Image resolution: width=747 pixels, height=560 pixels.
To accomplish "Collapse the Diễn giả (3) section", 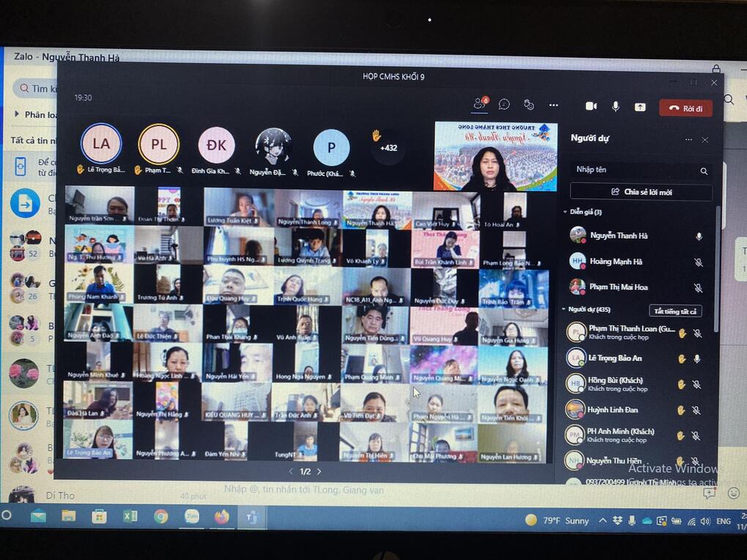I will click(x=565, y=212).
